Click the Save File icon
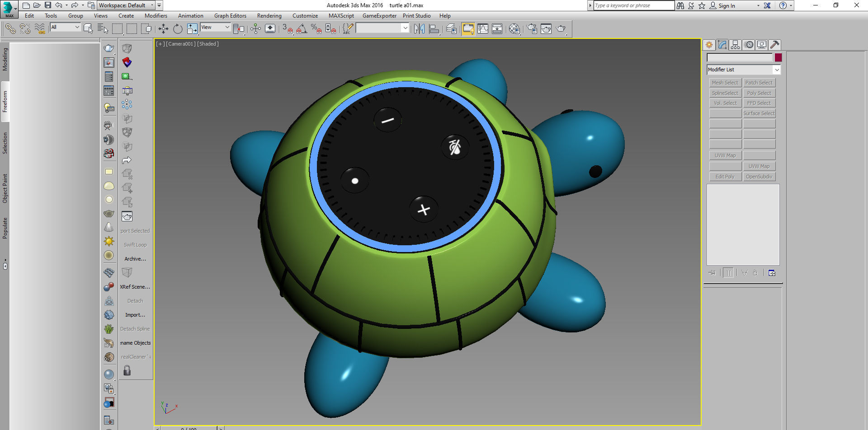The image size is (868, 430). [x=47, y=5]
